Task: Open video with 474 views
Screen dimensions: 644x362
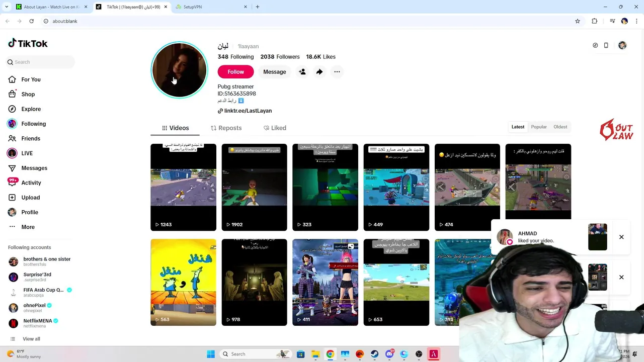Action: 467,188
